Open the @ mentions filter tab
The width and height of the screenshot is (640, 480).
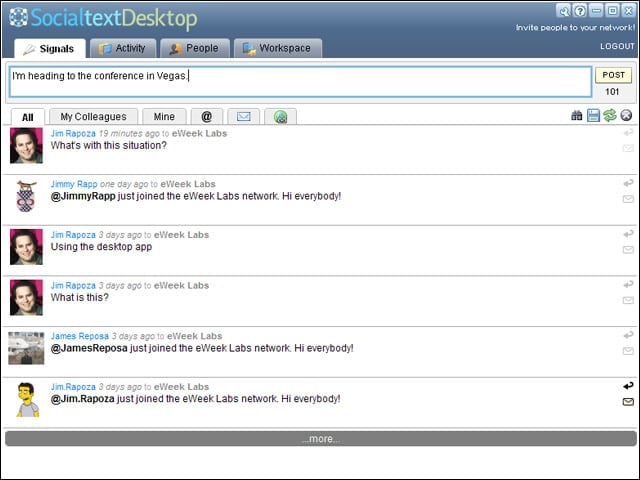tap(207, 117)
